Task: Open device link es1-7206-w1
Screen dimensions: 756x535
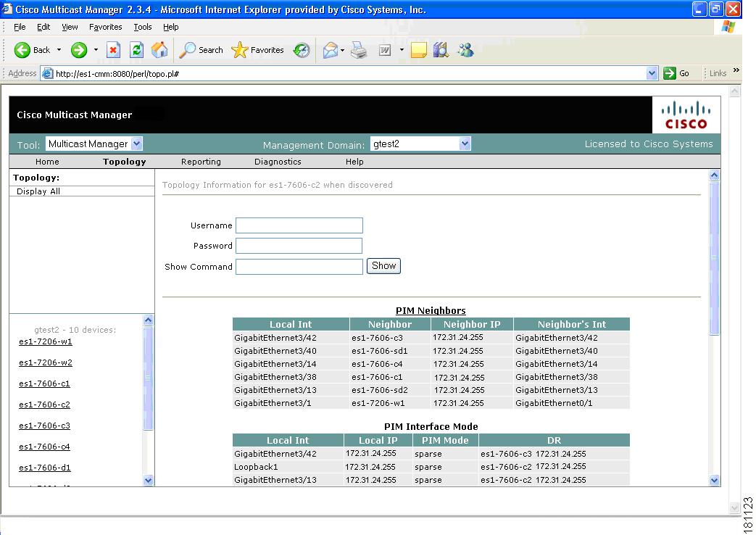Action: tap(46, 341)
